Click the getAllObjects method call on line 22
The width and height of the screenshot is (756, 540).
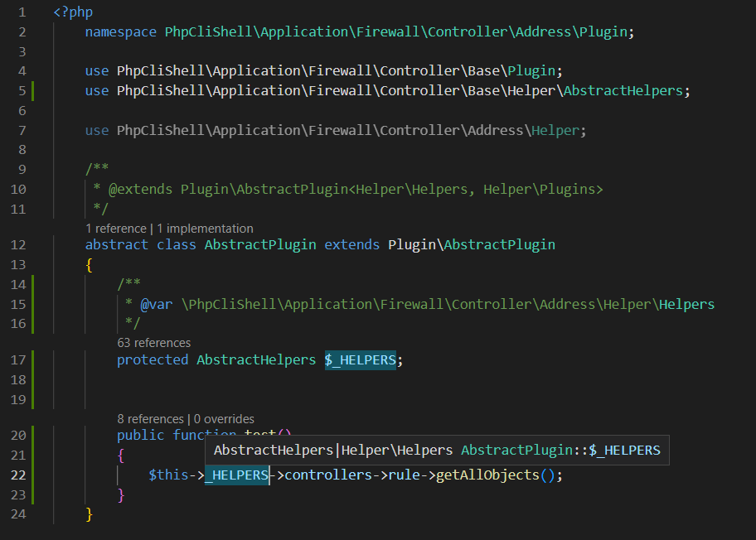pyautogui.click(x=486, y=475)
